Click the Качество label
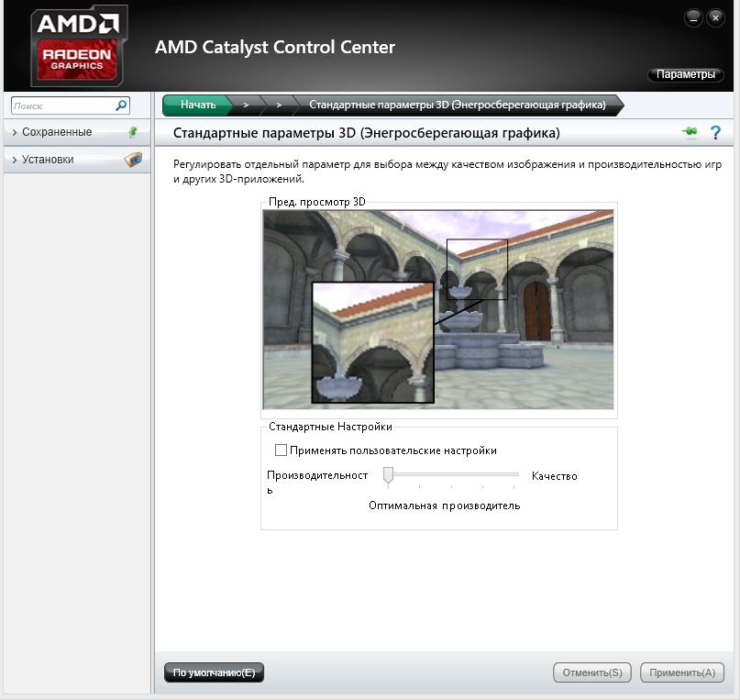This screenshot has height=700, width=740. pyautogui.click(x=554, y=476)
